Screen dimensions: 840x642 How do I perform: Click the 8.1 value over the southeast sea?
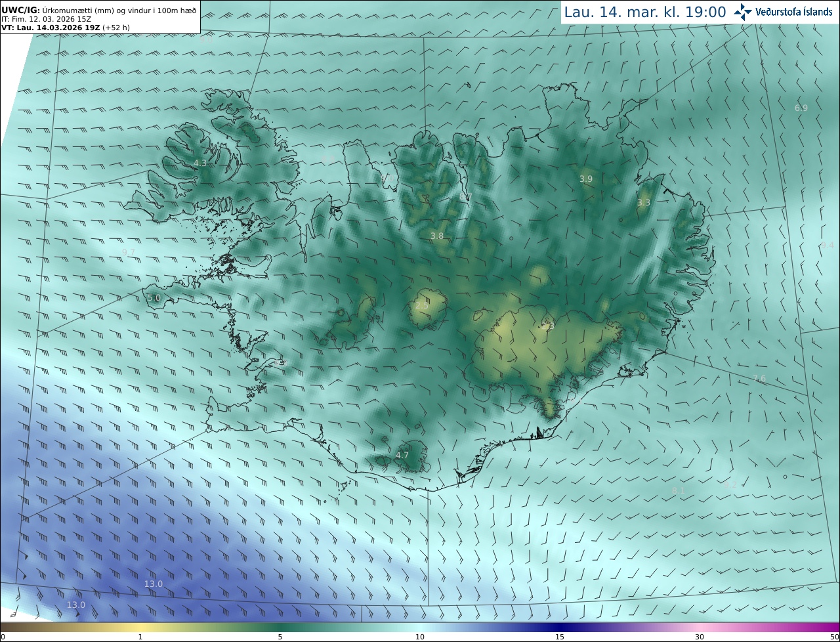pyautogui.click(x=679, y=490)
